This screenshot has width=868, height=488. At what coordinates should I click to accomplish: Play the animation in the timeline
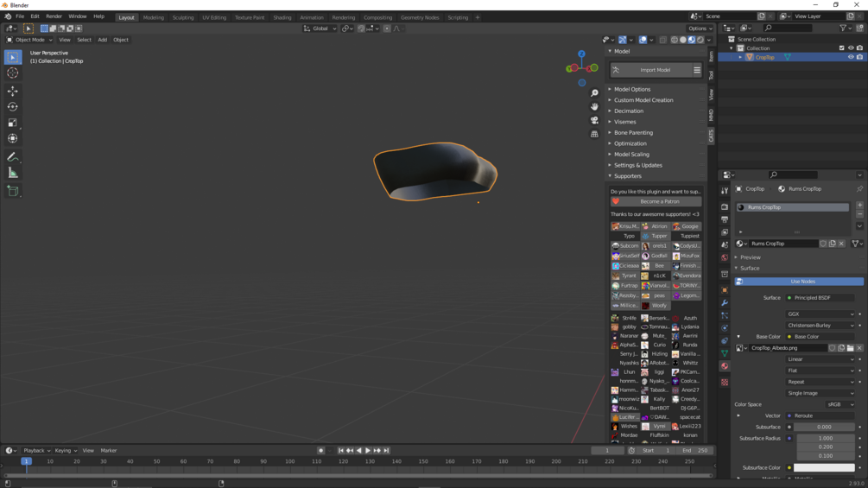point(368,450)
